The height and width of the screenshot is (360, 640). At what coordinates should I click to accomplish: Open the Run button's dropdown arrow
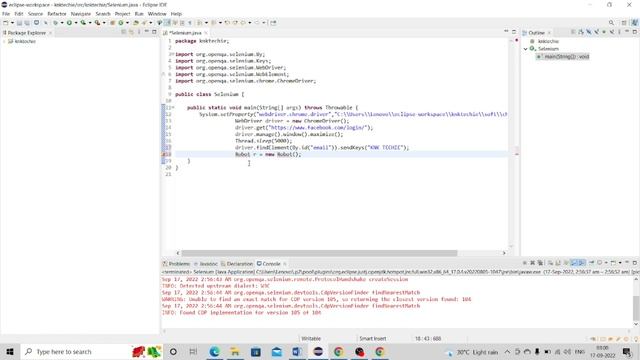click(76, 23)
